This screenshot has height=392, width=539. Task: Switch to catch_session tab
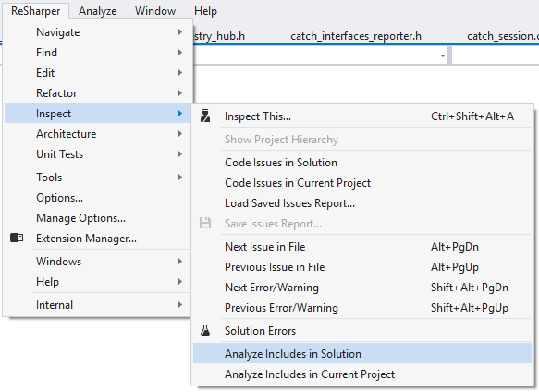[x=503, y=36]
